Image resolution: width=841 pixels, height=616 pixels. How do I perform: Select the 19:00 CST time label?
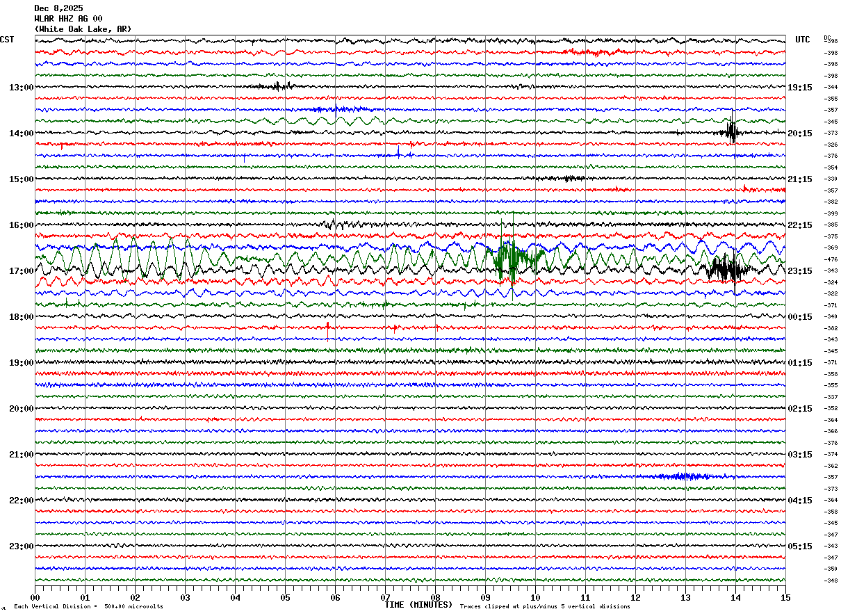22,363
